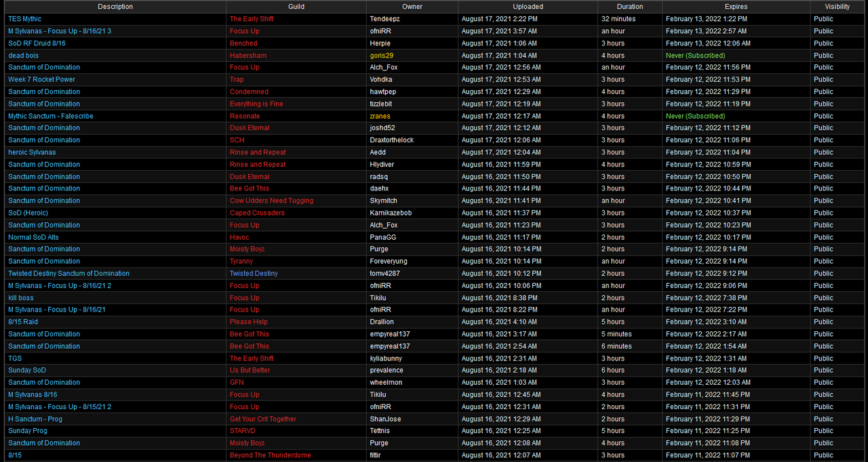Sort by the Uploaded column header
Screen dimensions: 868x462
point(528,7)
